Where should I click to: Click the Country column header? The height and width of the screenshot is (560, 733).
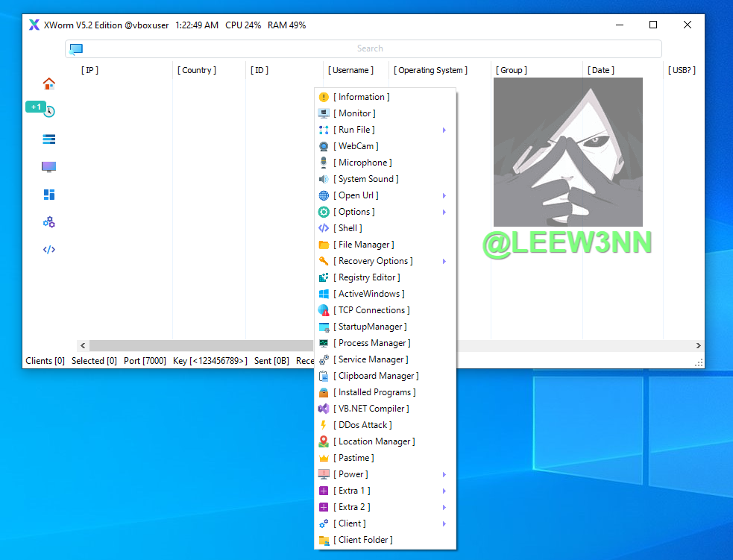[197, 70]
